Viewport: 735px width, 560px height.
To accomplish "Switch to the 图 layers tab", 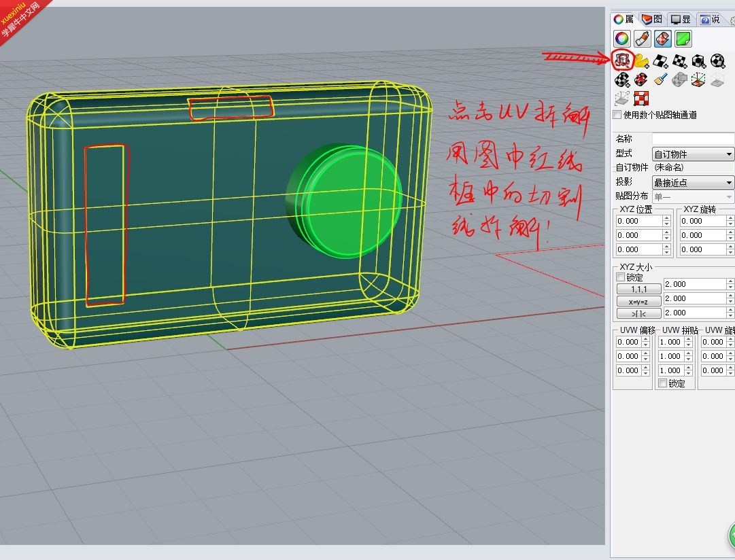I will tap(652, 19).
